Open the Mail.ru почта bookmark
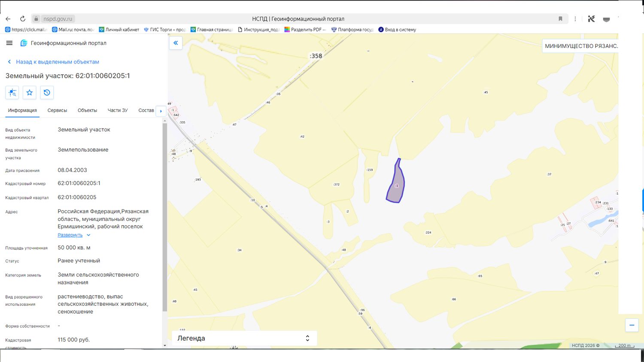644x362 pixels. click(73, 30)
